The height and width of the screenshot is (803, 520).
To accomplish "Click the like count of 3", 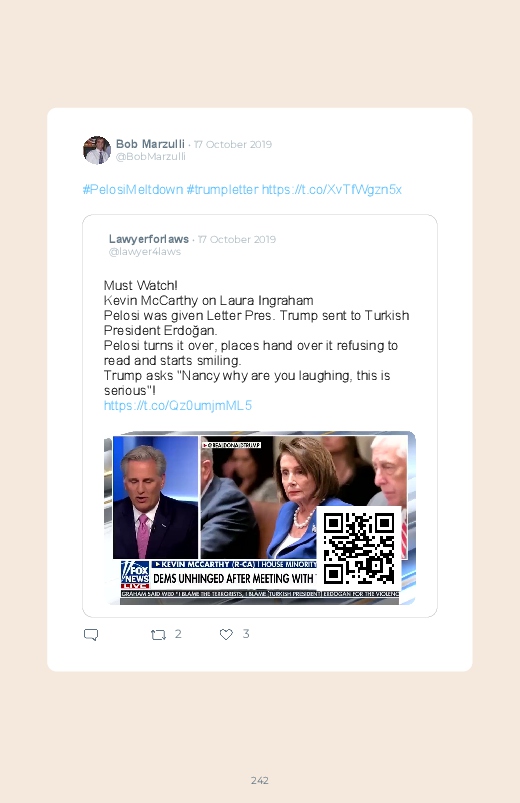I will click(x=246, y=634).
